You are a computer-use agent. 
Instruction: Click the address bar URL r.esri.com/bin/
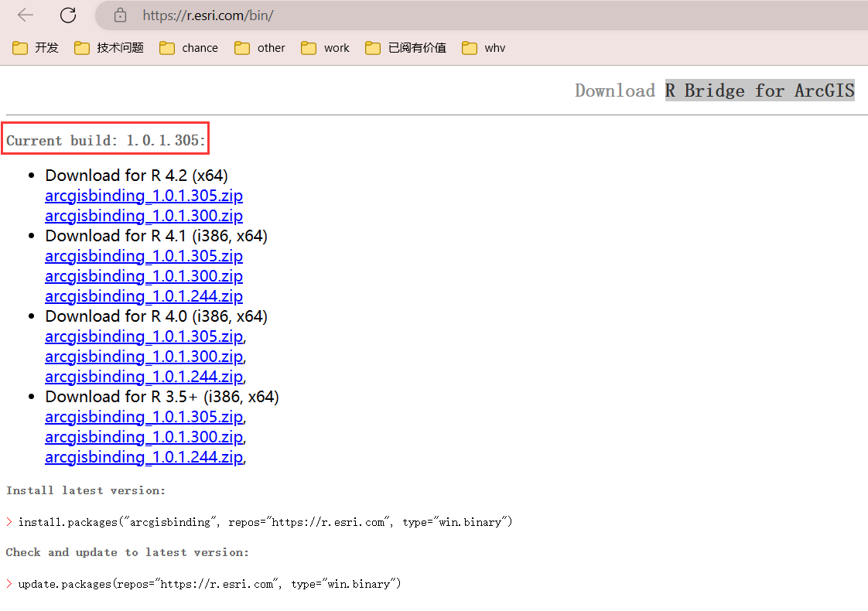(207, 15)
